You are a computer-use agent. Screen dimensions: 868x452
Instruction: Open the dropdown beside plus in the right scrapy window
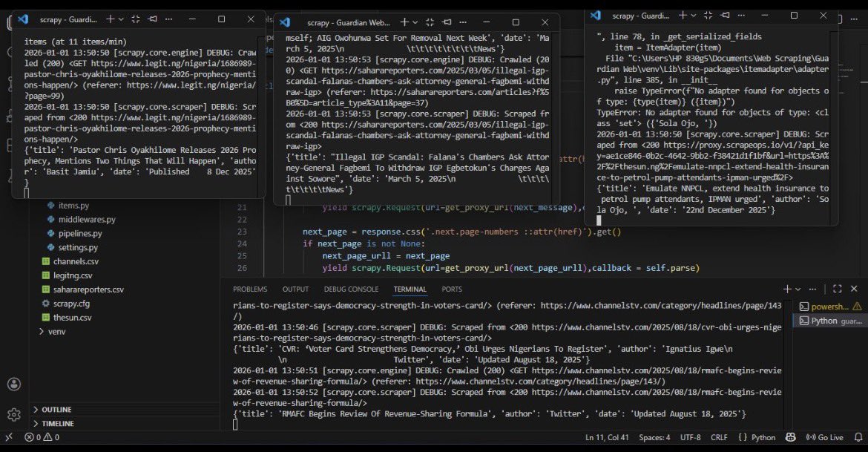[693, 16]
